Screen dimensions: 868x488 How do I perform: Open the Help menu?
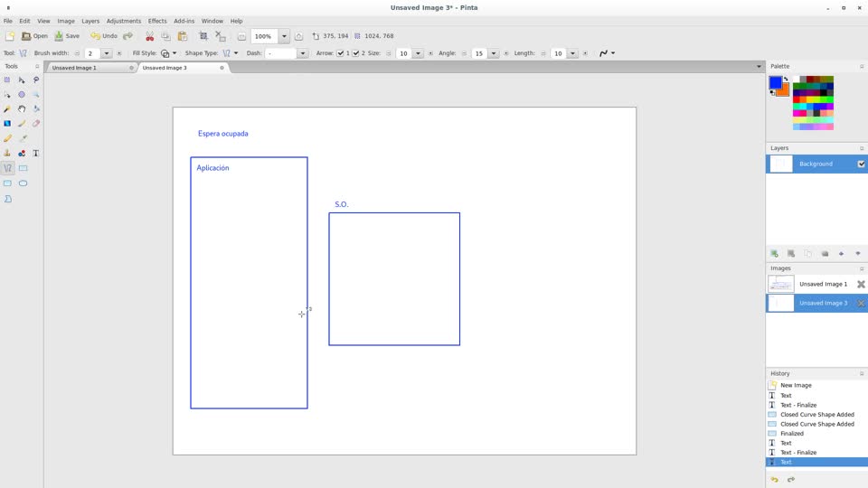236,21
